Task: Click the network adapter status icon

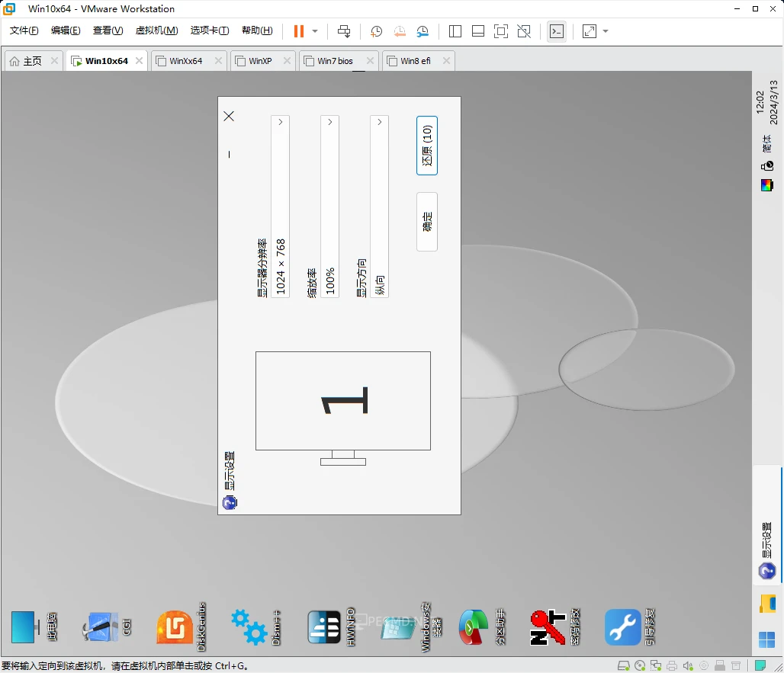Action: click(656, 665)
